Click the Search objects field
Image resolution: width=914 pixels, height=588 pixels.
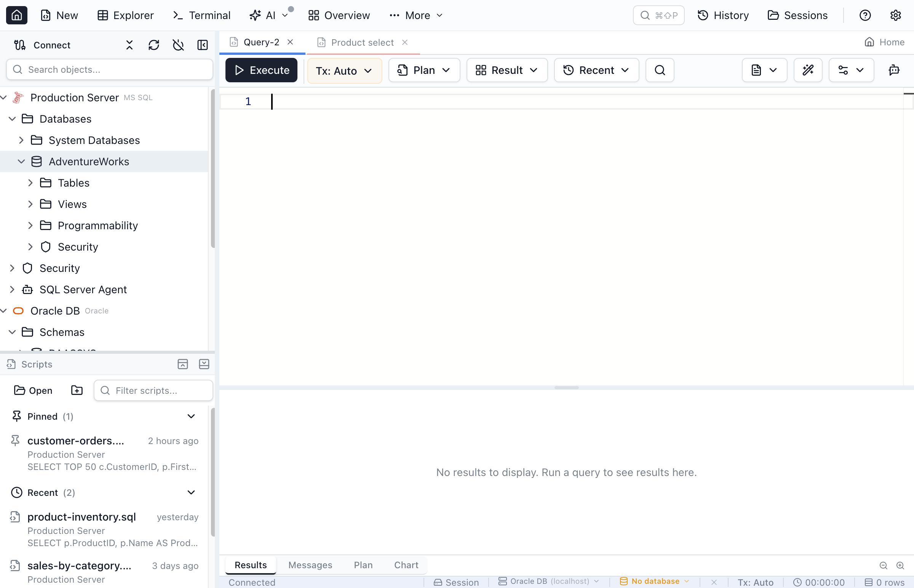click(x=110, y=69)
